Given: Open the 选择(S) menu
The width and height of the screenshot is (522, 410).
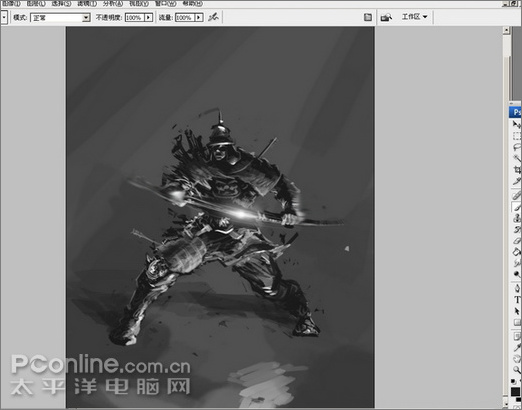Looking at the screenshot, I should pyautogui.click(x=61, y=4).
